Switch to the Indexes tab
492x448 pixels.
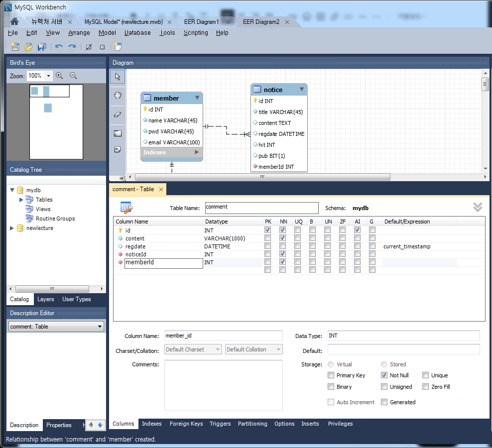(151, 424)
